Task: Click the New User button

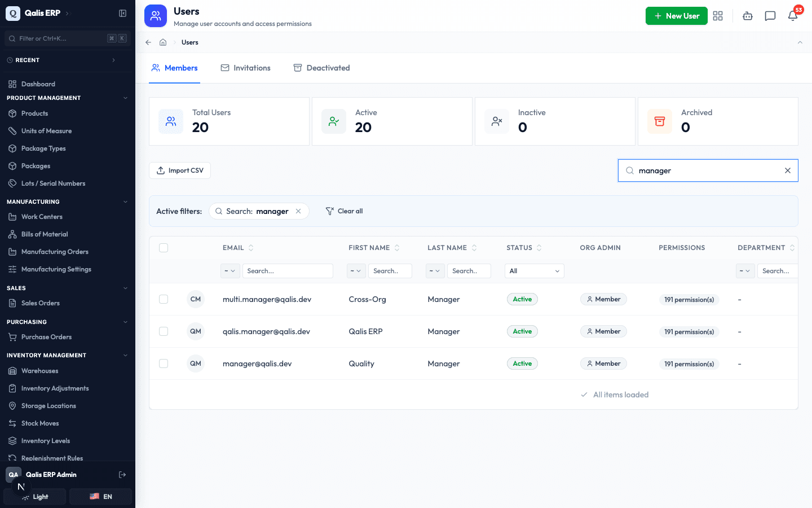Action: coord(676,16)
